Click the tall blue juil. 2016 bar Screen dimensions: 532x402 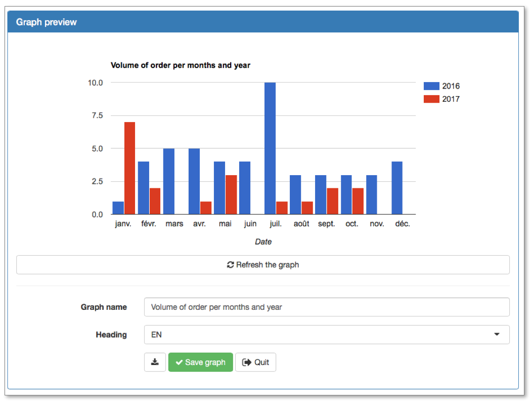click(270, 148)
